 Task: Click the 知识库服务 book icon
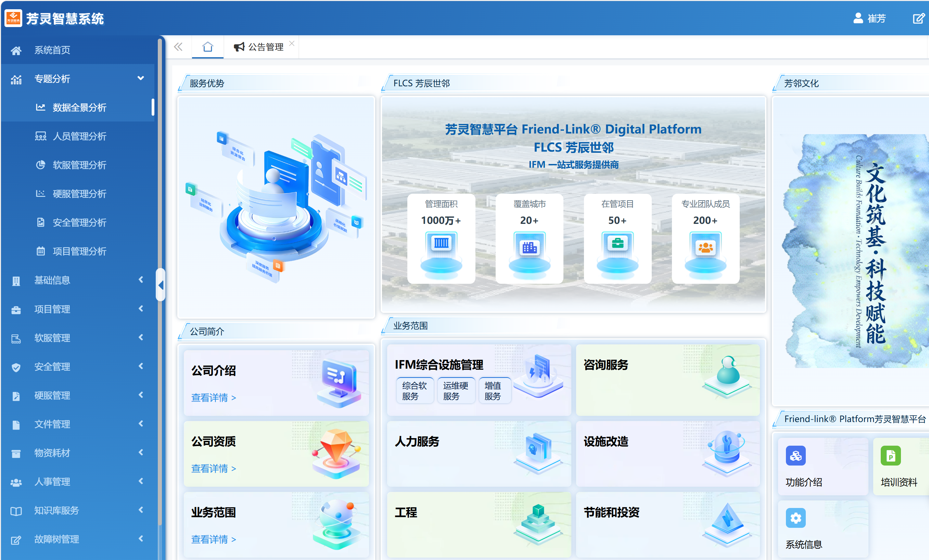click(x=16, y=511)
